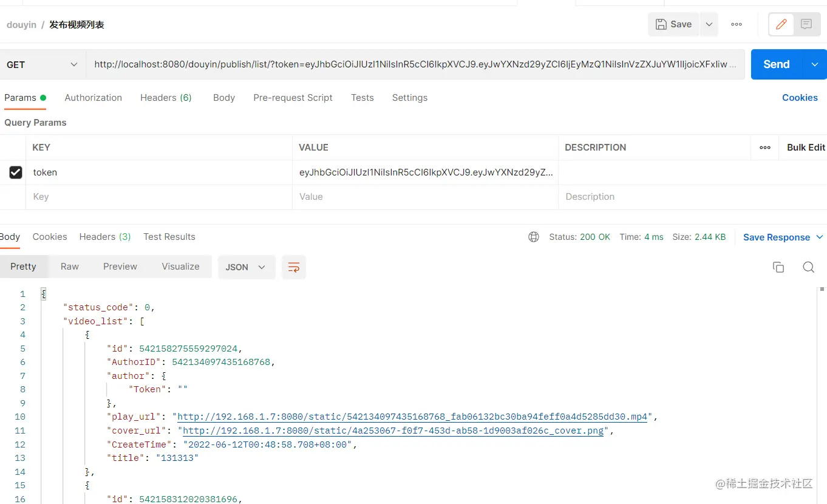Open the request Body tab
This screenshot has width=827, height=504.
[x=224, y=98]
